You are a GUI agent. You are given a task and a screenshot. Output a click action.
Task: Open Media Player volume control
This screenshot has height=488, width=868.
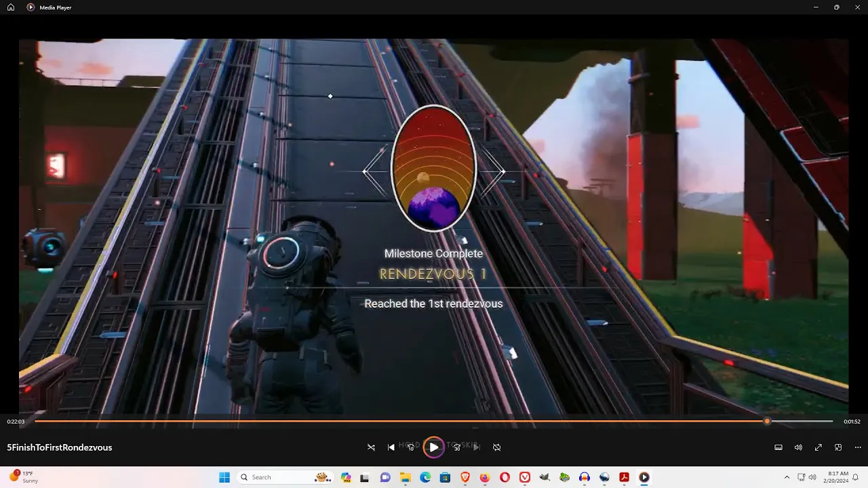point(798,447)
